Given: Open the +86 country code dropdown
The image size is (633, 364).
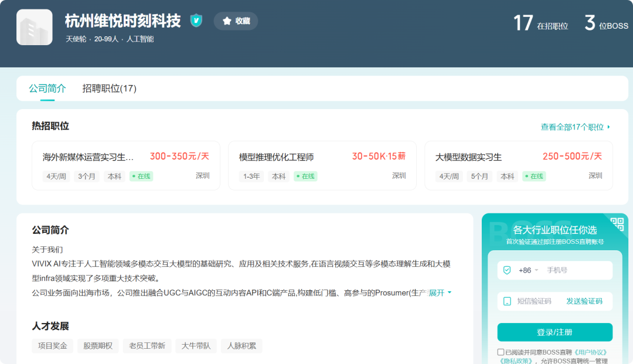Looking at the screenshot, I should (529, 270).
